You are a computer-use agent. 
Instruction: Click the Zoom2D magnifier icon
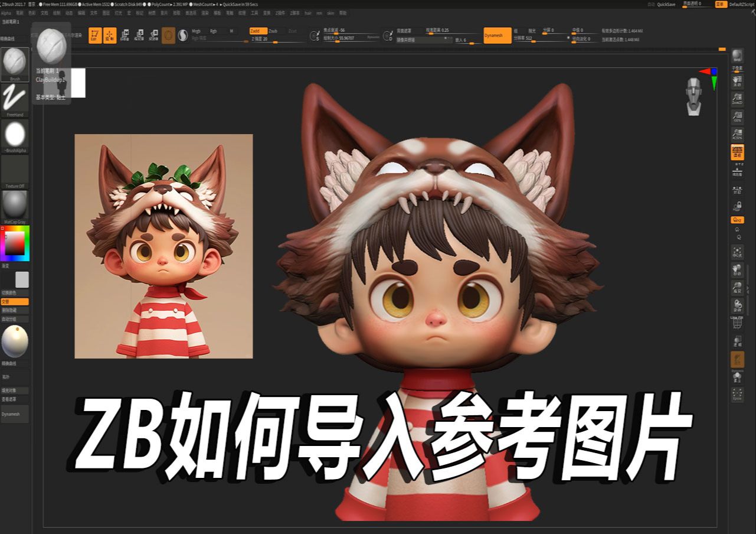coord(737,98)
